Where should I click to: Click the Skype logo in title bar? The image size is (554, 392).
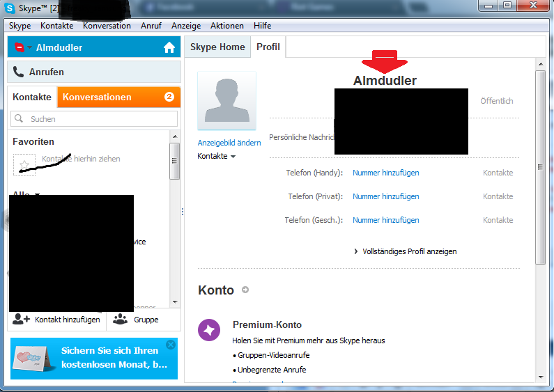(9, 8)
